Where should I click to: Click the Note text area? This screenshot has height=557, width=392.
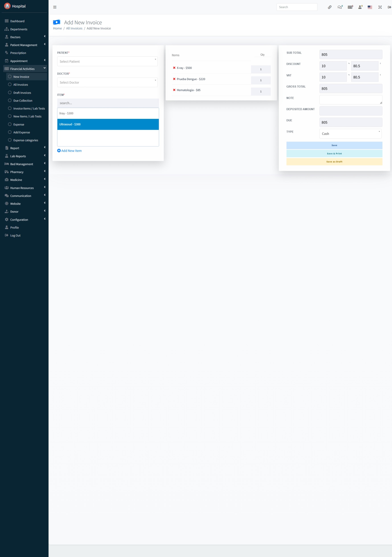click(351, 100)
